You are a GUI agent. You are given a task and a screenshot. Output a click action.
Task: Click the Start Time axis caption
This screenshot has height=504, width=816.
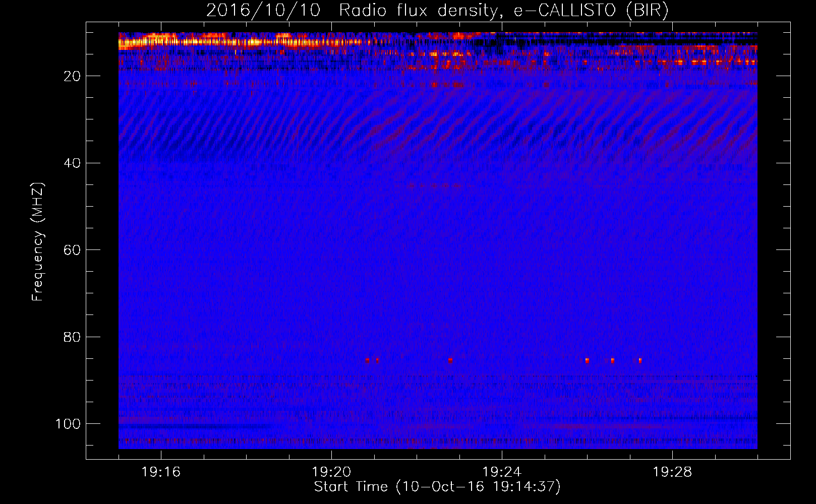(437, 487)
